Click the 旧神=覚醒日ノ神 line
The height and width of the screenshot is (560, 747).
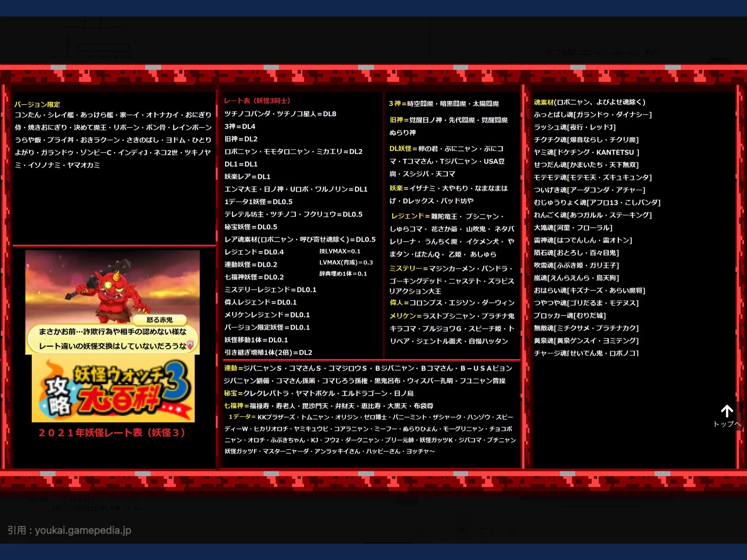coord(449,120)
